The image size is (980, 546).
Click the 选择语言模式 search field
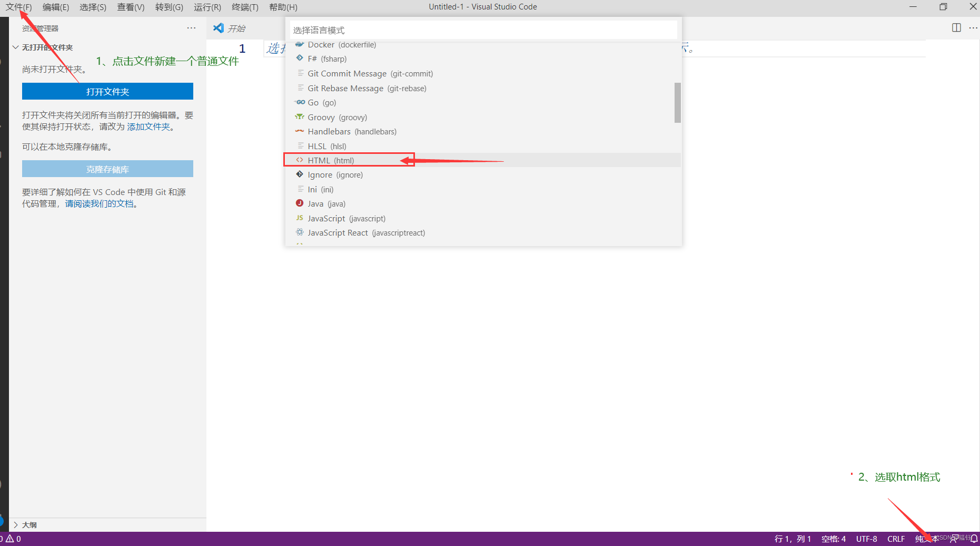pyautogui.click(x=482, y=30)
